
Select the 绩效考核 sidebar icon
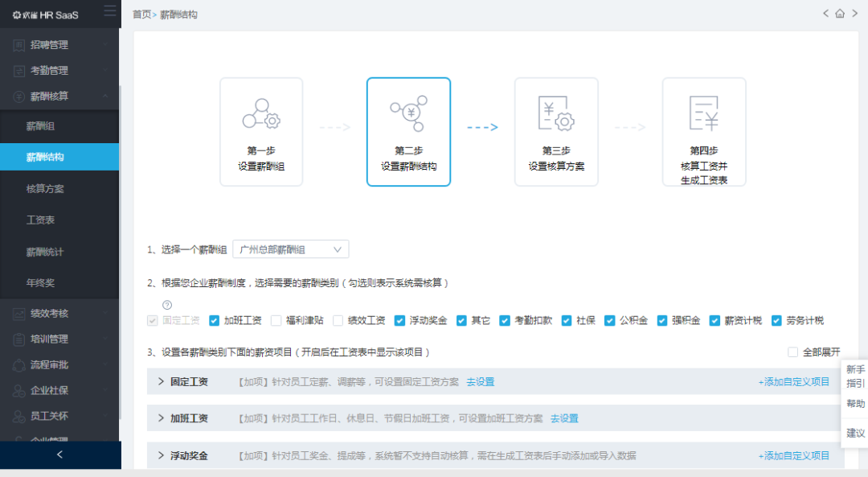tap(18, 314)
